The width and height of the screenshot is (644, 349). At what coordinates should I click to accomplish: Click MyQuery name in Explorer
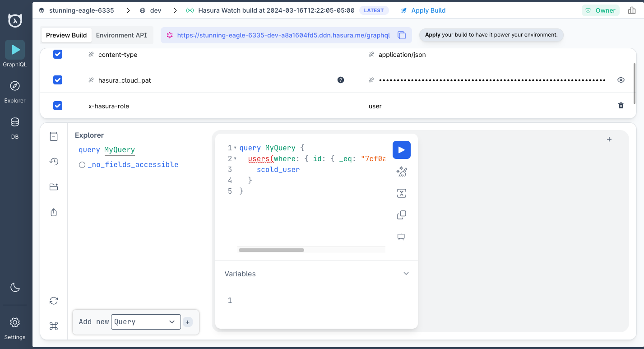point(120,150)
